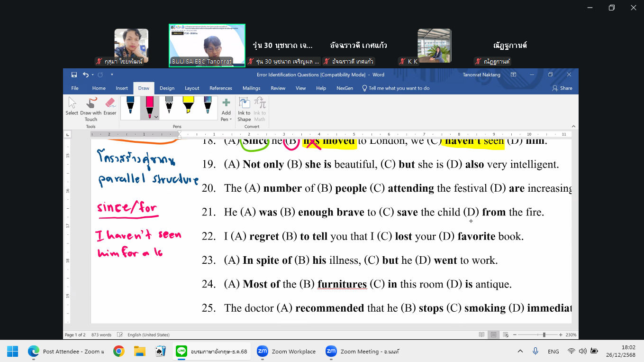Click the Ink to Shape button
The width and height of the screenshot is (644, 362).
244,109
